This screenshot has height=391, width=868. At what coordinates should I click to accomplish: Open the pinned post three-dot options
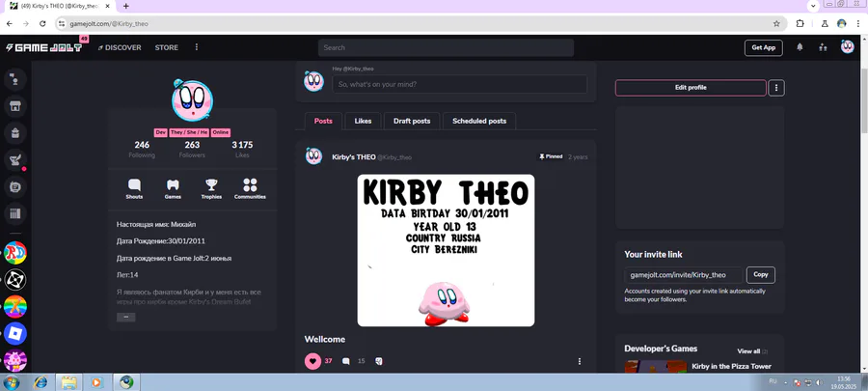(x=580, y=361)
